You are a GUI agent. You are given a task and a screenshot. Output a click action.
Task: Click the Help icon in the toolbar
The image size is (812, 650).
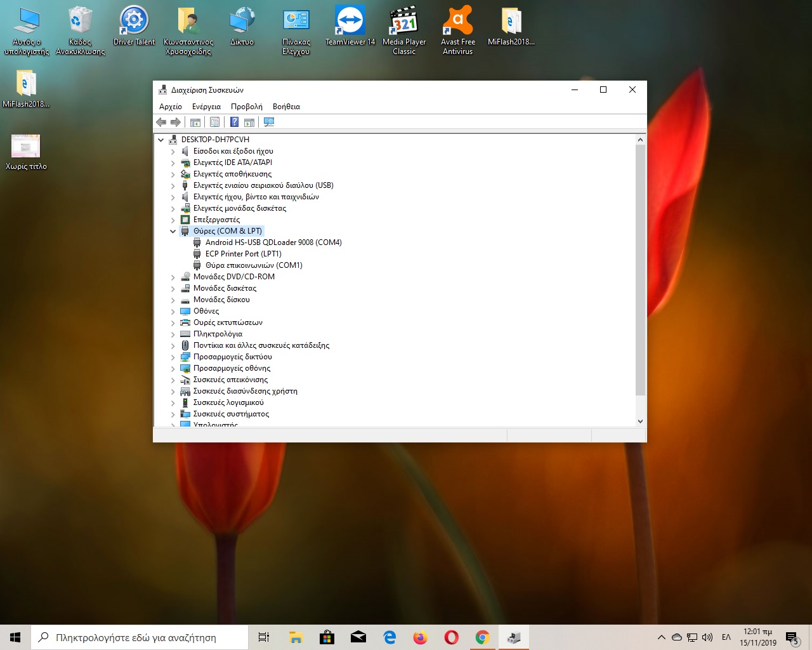234,122
